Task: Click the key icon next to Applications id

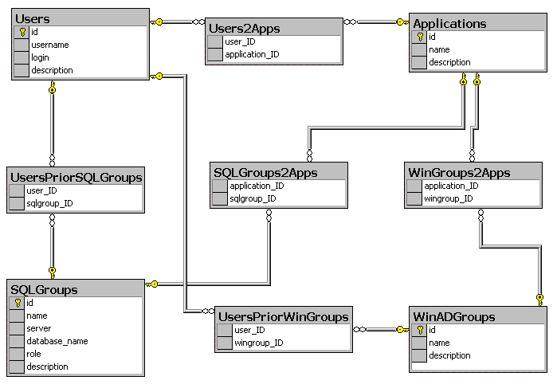Action: 420,37
